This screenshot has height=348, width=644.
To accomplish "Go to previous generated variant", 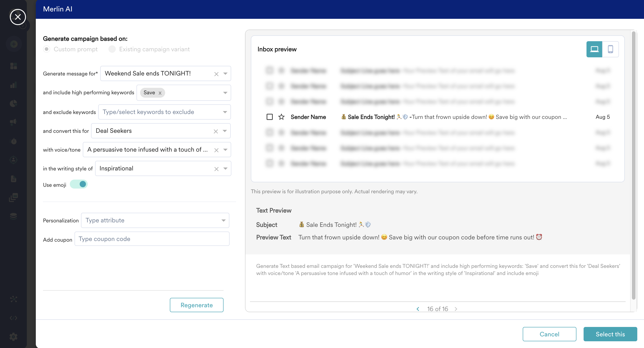I will [x=418, y=309].
